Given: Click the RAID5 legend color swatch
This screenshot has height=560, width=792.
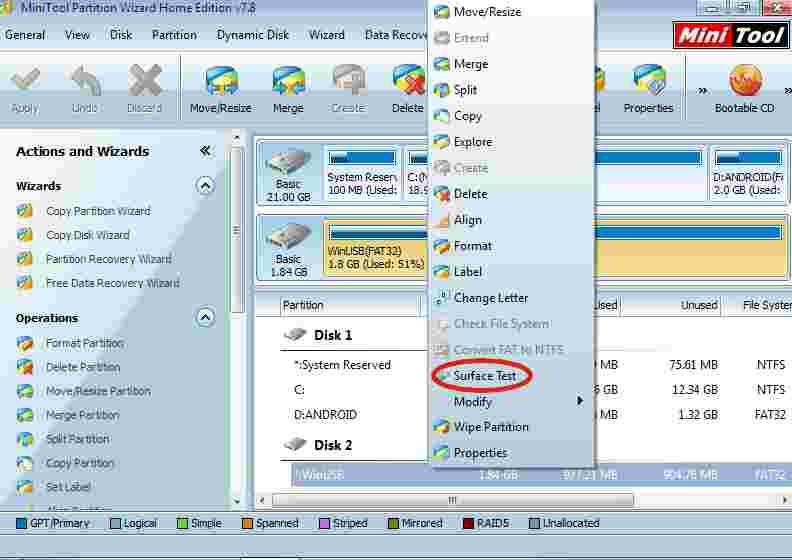Looking at the screenshot, I should pyautogui.click(x=468, y=524).
